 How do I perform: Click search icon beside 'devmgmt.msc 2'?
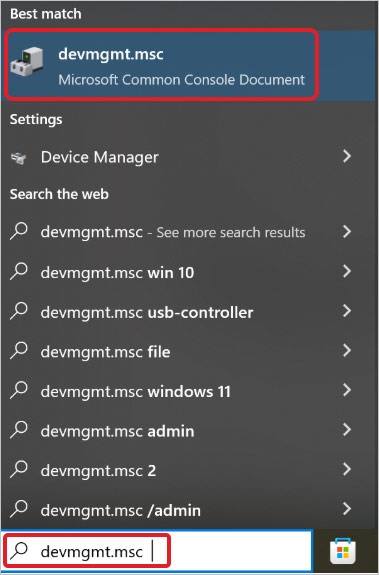pyautogui.click(x=19, y=470)
